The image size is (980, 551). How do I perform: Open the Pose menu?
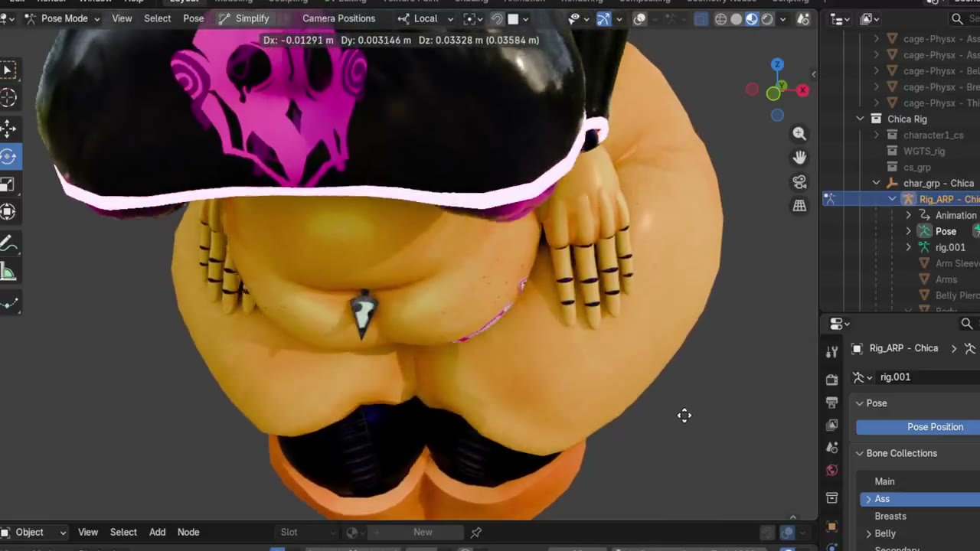tap(194, 18)
